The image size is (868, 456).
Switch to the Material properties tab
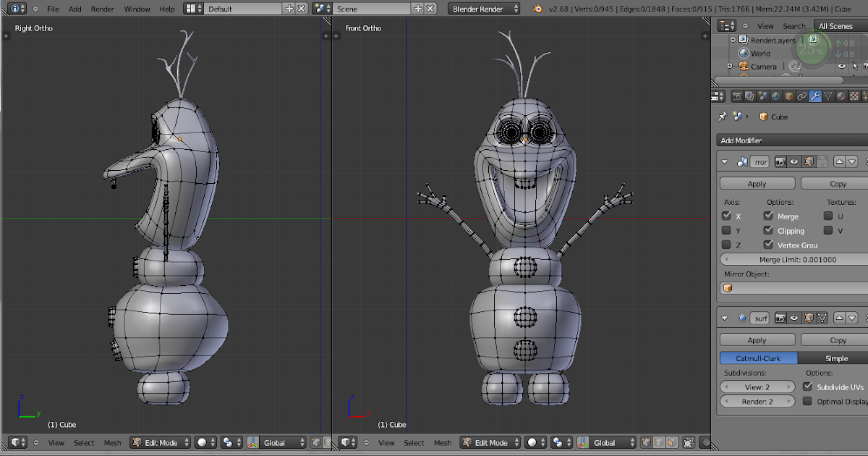(x=840, y=96)
